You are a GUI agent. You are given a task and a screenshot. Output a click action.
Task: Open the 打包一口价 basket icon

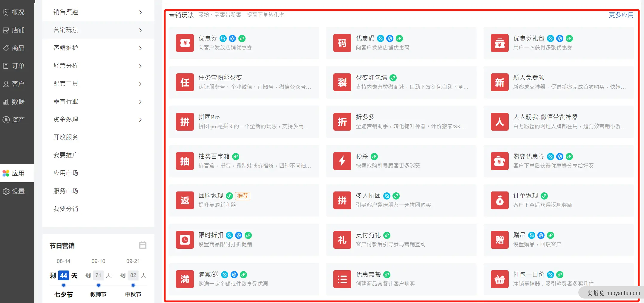click(499, 279)
